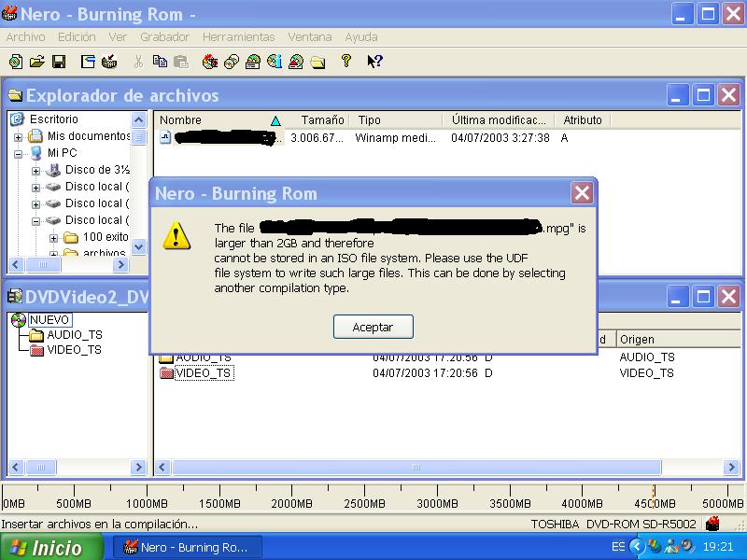747x560 pixels.
Task: Click the Open compilation folder icon
Action: tap(37, 62)
